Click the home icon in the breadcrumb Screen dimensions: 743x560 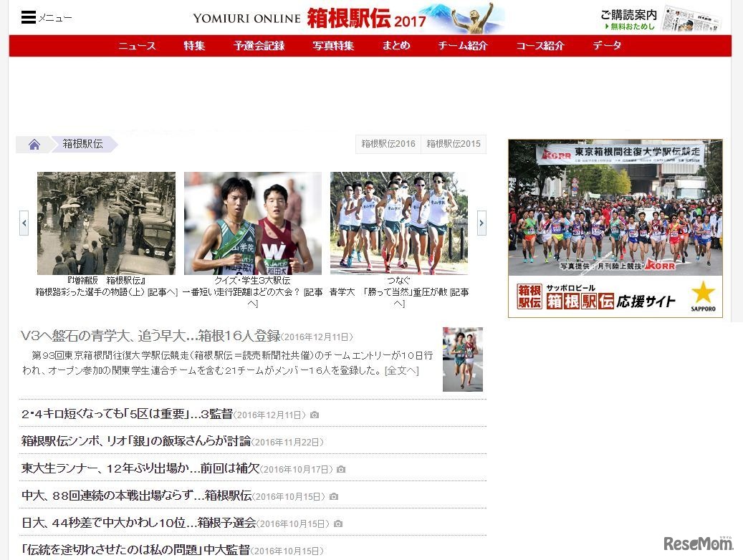[34, 144]
